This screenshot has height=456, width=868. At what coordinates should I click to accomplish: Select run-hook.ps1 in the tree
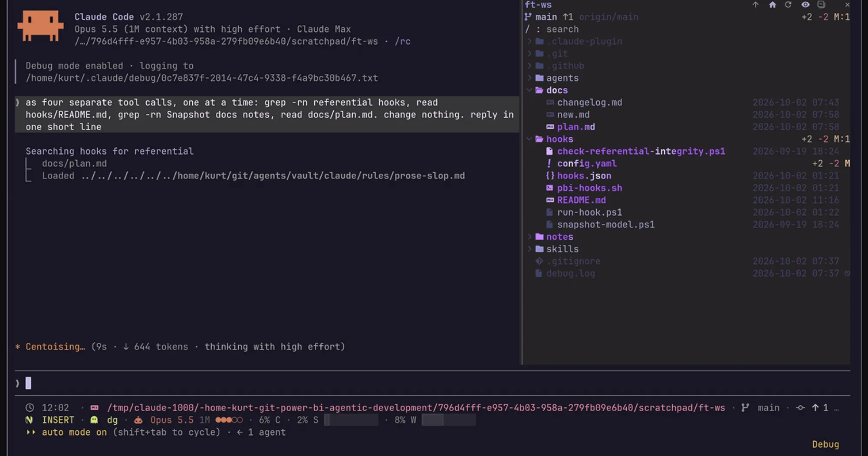[589, 212]
